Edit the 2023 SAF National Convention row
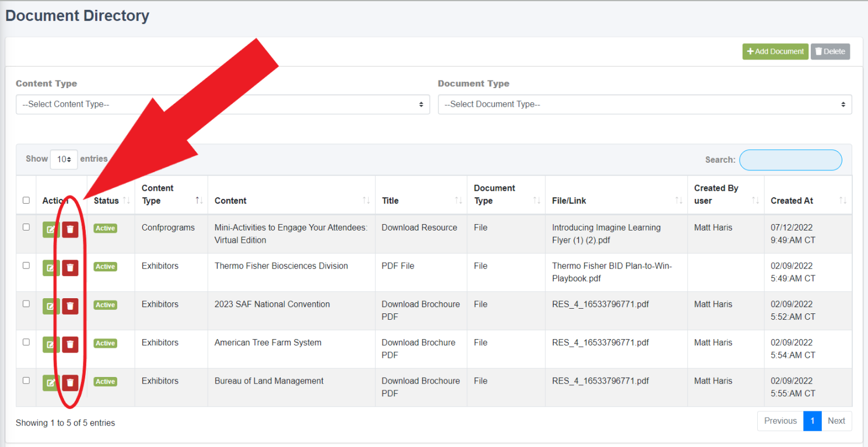Screen dimensions: 868x447 [x=51, y=306]
